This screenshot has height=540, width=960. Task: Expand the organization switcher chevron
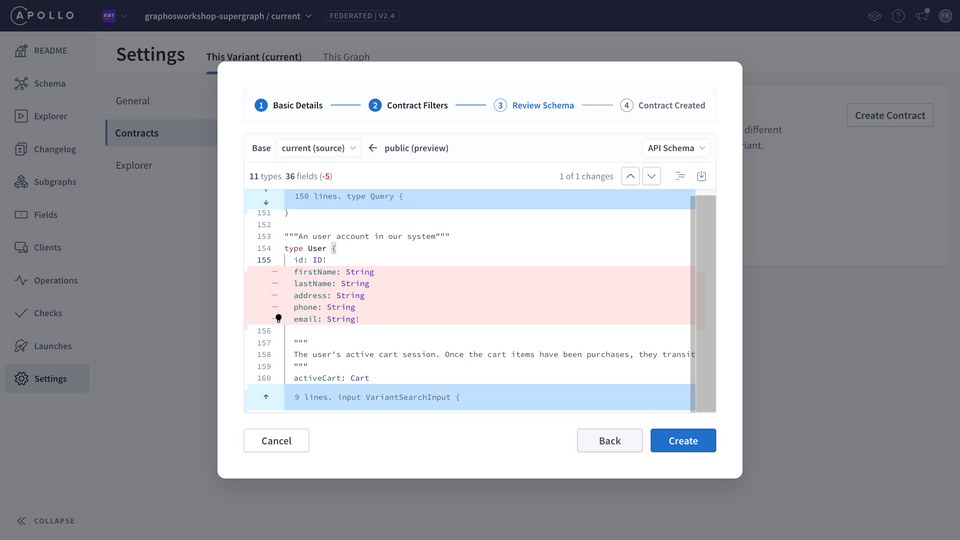coord(124,16)
